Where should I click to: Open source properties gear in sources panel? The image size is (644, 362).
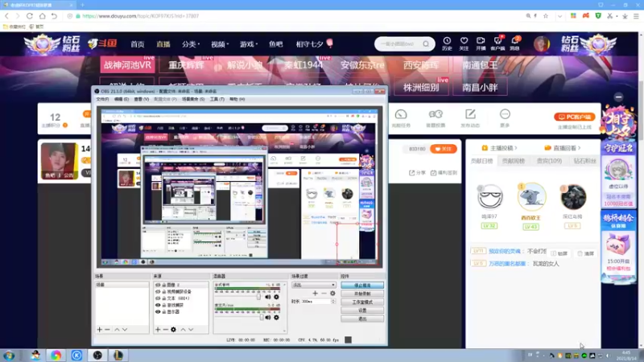coord(173,330)
